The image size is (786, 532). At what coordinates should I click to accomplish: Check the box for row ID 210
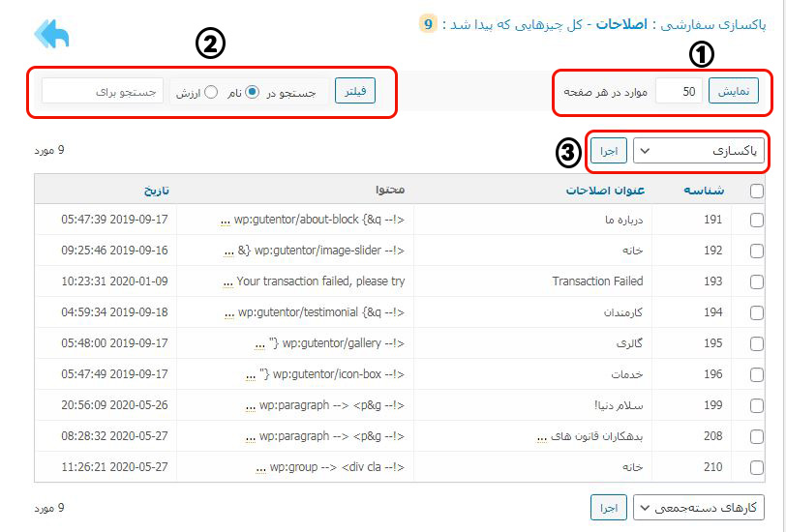point(756,468)
